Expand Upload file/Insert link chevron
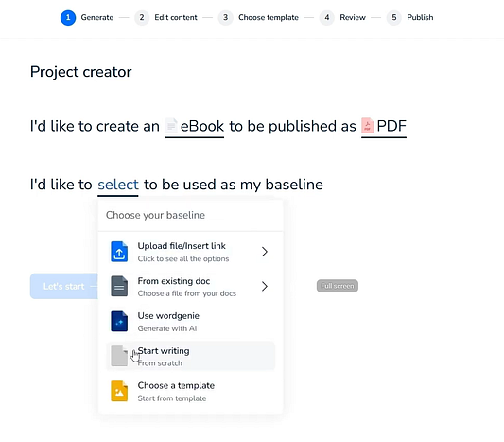 point(265,252)
